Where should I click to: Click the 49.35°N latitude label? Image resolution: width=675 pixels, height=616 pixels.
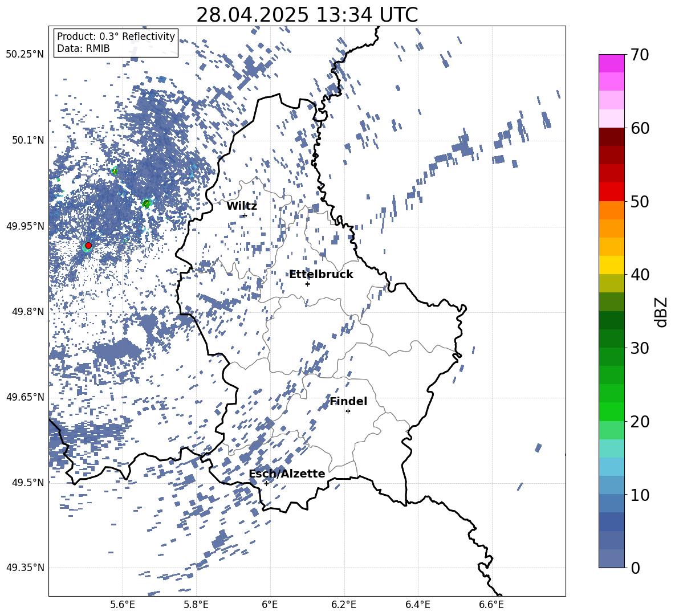(25, 568)
